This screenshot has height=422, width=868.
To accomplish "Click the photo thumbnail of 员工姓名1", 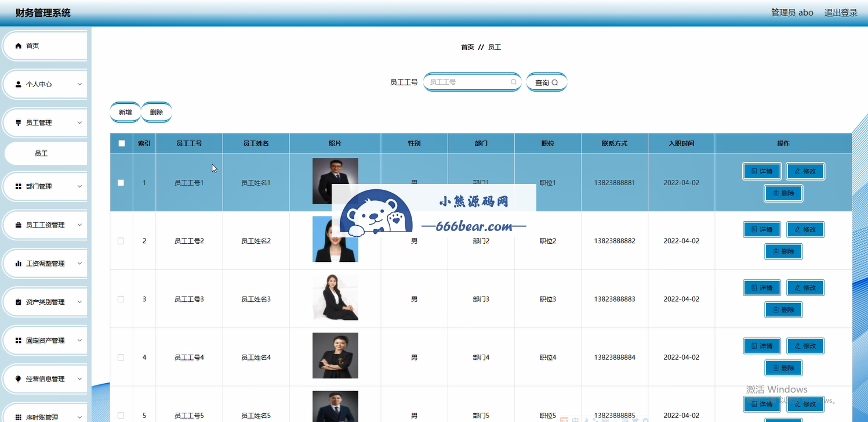I will 335,181.
